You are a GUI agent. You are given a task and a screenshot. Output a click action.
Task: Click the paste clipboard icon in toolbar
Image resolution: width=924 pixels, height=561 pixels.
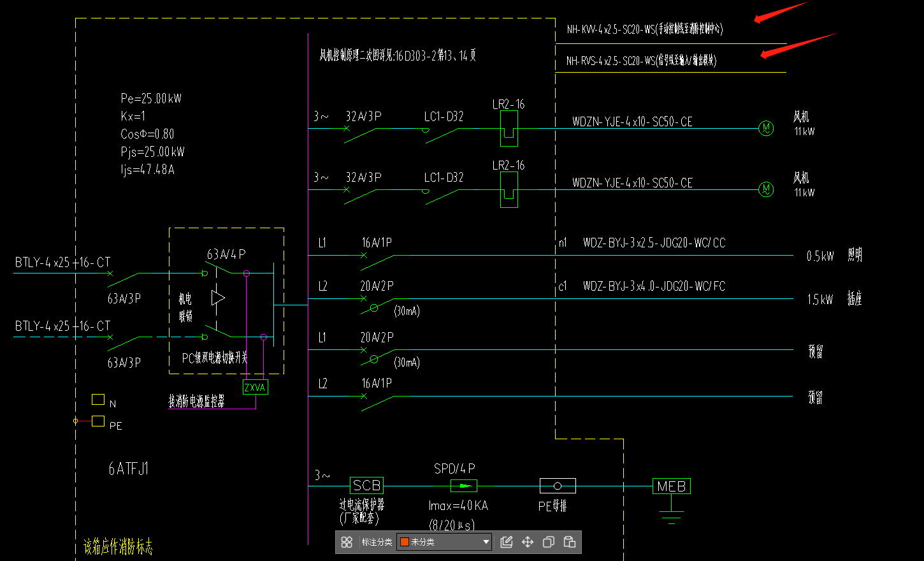click(x=570, y=542)
